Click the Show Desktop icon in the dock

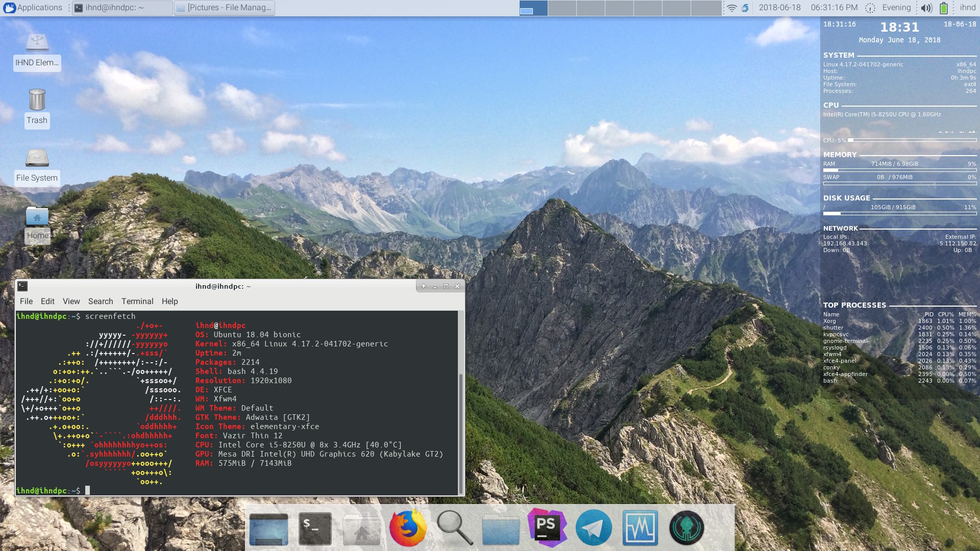(x=268, y=529)
